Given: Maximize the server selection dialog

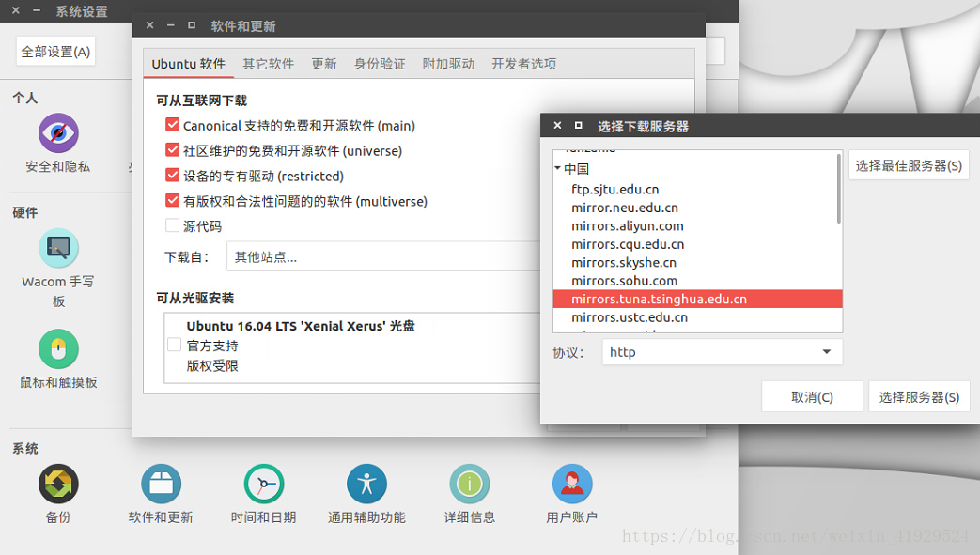Looking at the screenshot, I should [579, 126].
